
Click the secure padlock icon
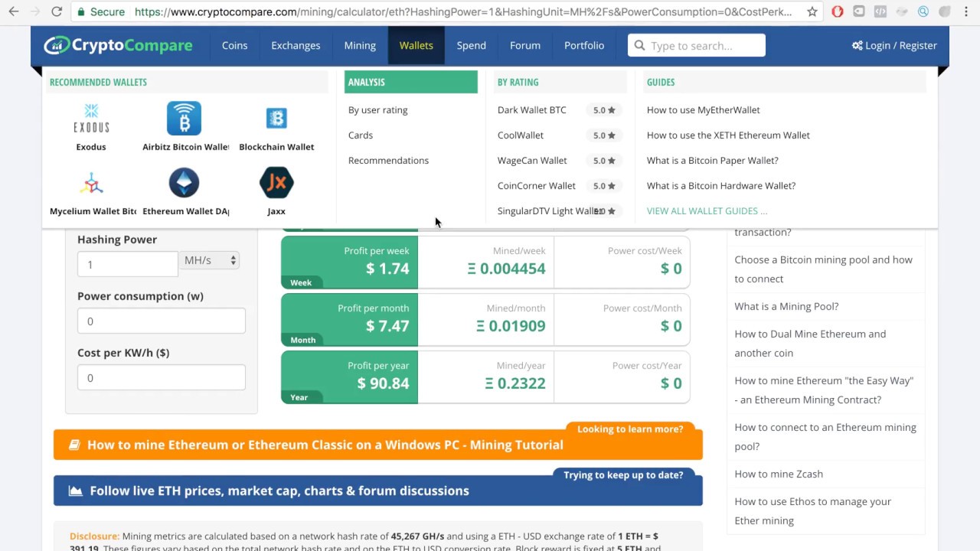(82, 12)
